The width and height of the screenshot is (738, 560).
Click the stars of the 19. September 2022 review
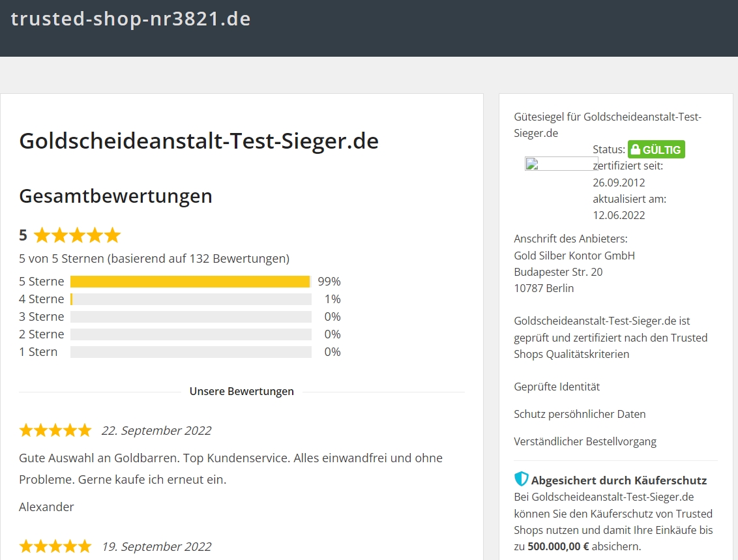coord(55,546)
